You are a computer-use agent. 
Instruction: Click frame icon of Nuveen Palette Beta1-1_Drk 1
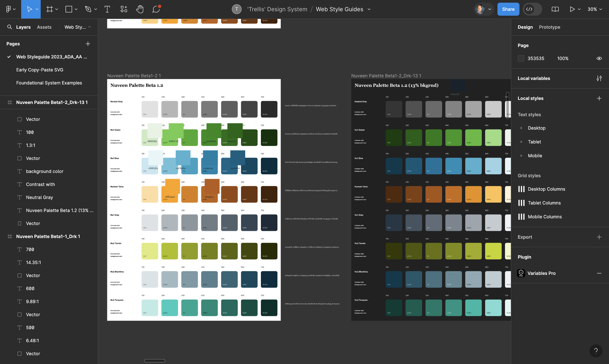tap(10, 236)
